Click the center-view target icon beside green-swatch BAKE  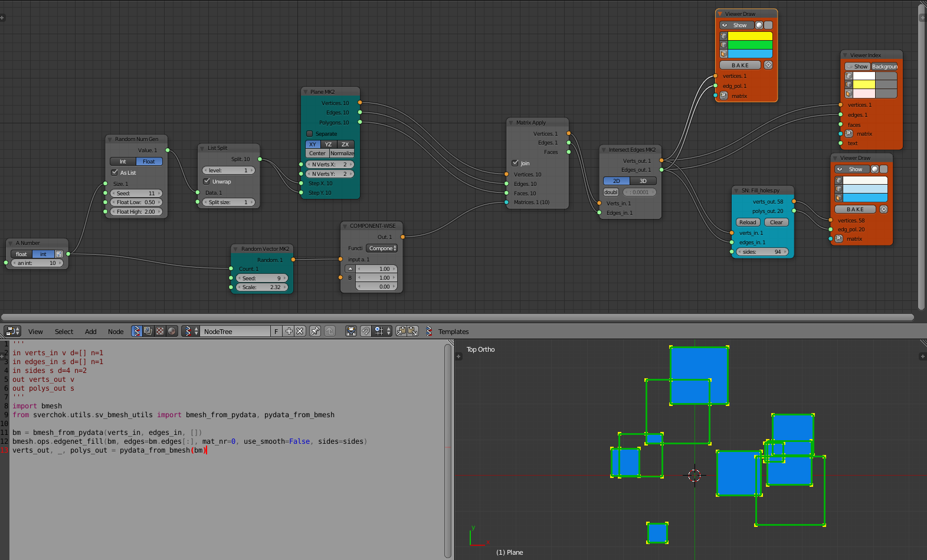coord(768,65)
